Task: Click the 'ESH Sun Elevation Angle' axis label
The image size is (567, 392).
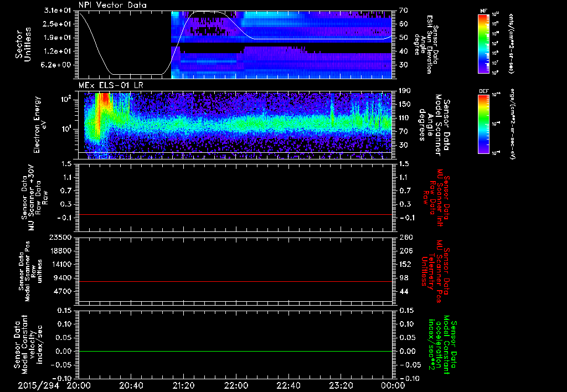Action: tap(426, 44)
